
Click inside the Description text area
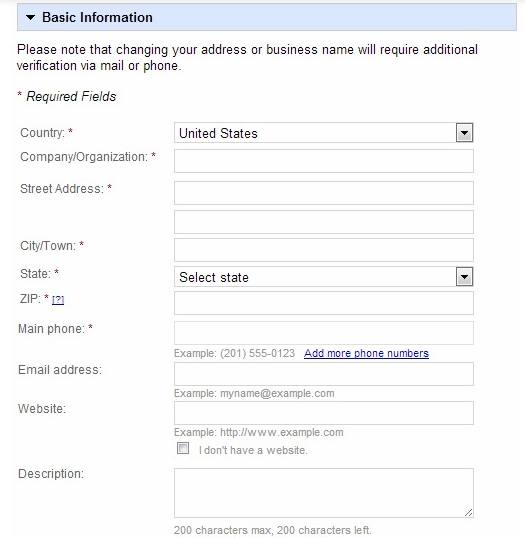(324, 493)
